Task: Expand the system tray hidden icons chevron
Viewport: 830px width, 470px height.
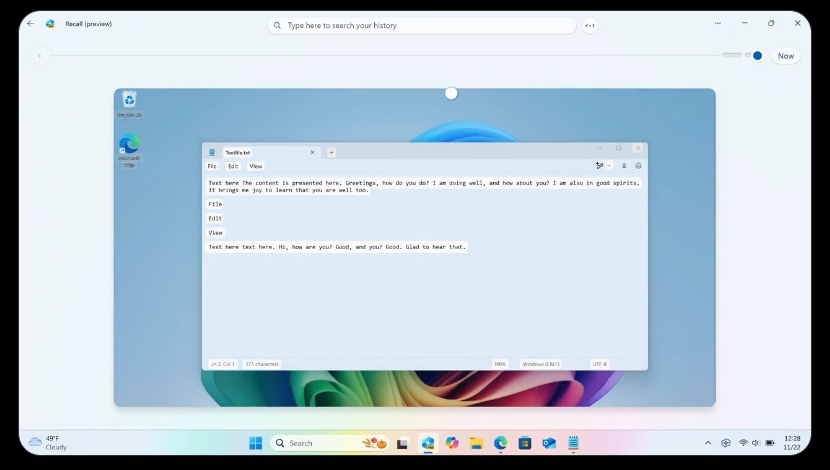Action: click(708, 443)
